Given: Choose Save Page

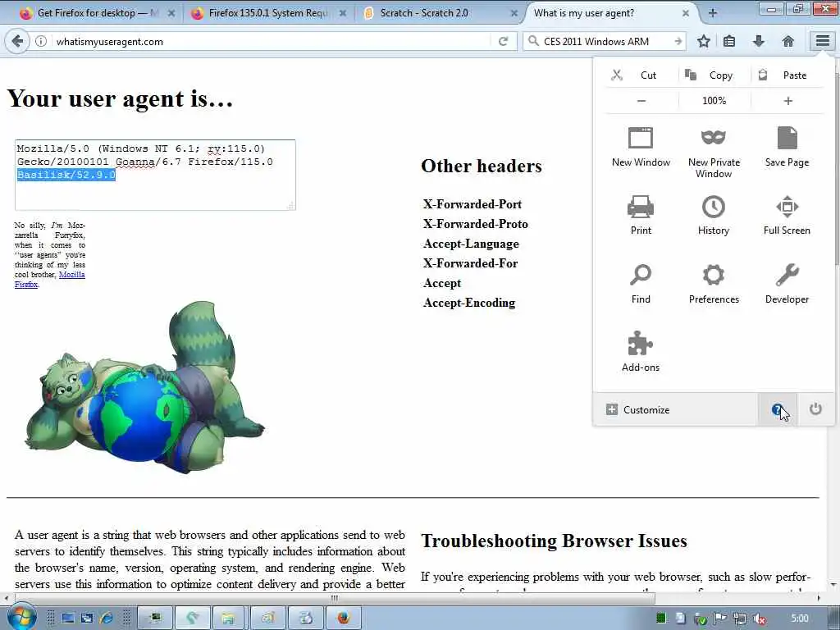Looking at the screenshot, I should pyautogui.click(x=787, y=148).
